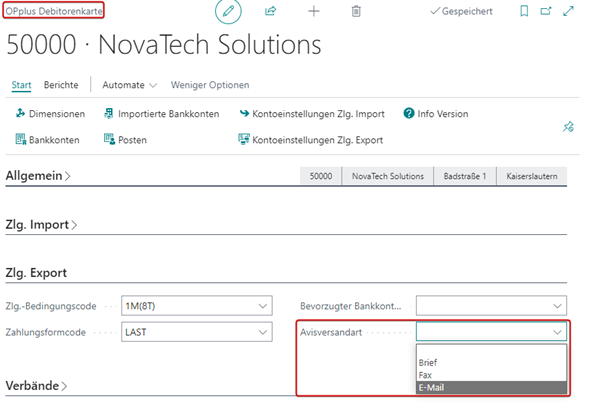Viewport: 605px width, 403px height.
Task: Open Zlg.-Bedingungscode dropdown arrow
Action: point(263,306)
